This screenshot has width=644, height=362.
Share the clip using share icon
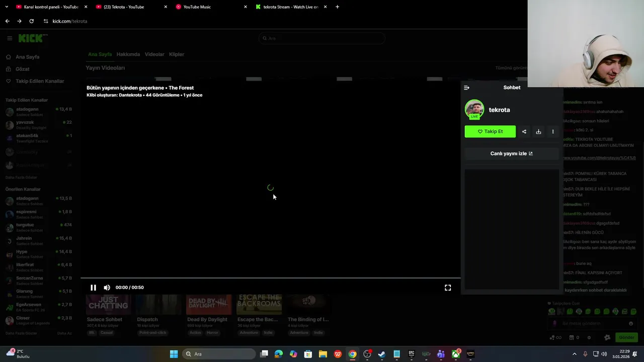point(524,132)
